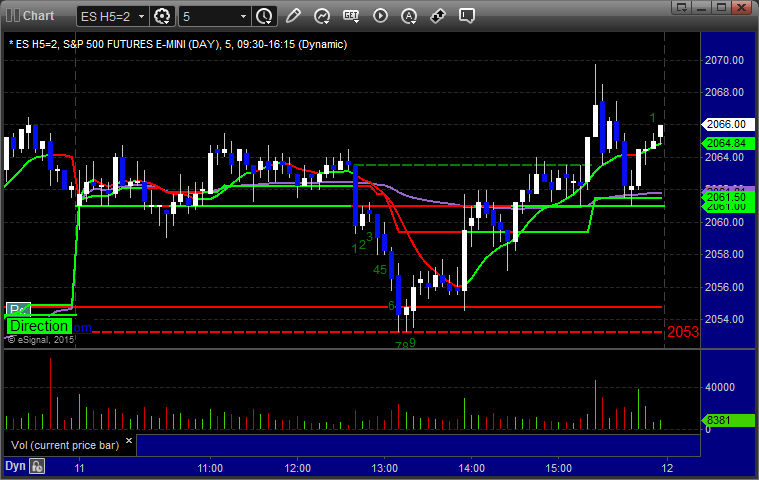759x480 pixels.
Task: Click the 13:00 time axis label
Action: point(384,468)
